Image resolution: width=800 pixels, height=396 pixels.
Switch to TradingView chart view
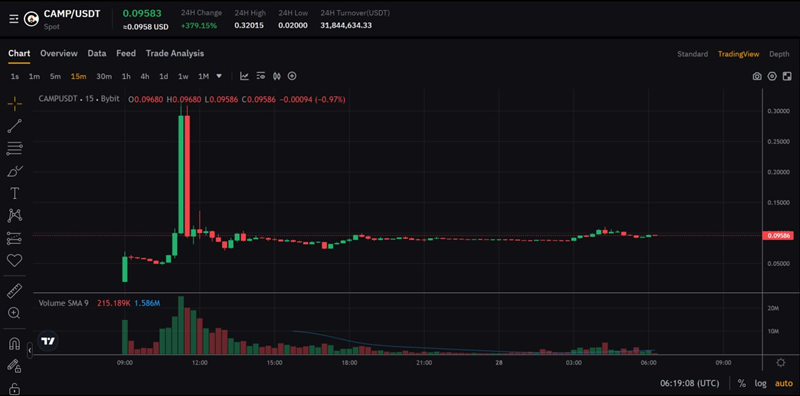[738, 54]
